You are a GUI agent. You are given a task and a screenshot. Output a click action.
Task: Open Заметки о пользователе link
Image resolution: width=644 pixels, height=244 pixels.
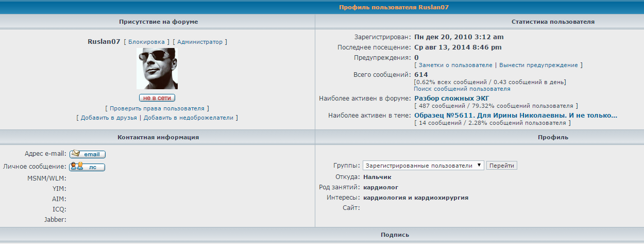point(455,65)
